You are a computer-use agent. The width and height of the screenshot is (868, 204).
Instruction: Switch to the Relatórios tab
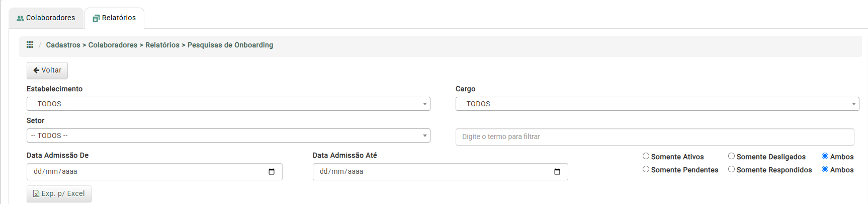(114, 18)
